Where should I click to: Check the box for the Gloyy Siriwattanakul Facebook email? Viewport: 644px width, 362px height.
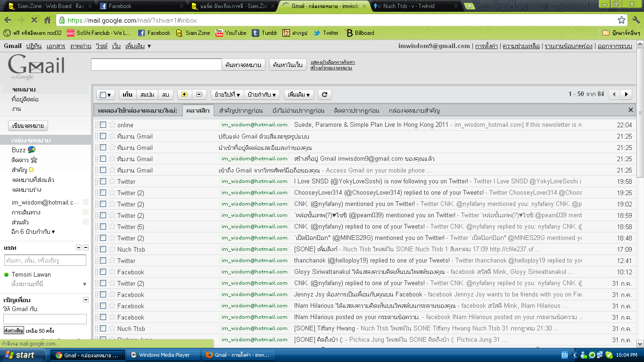(103, 272)
